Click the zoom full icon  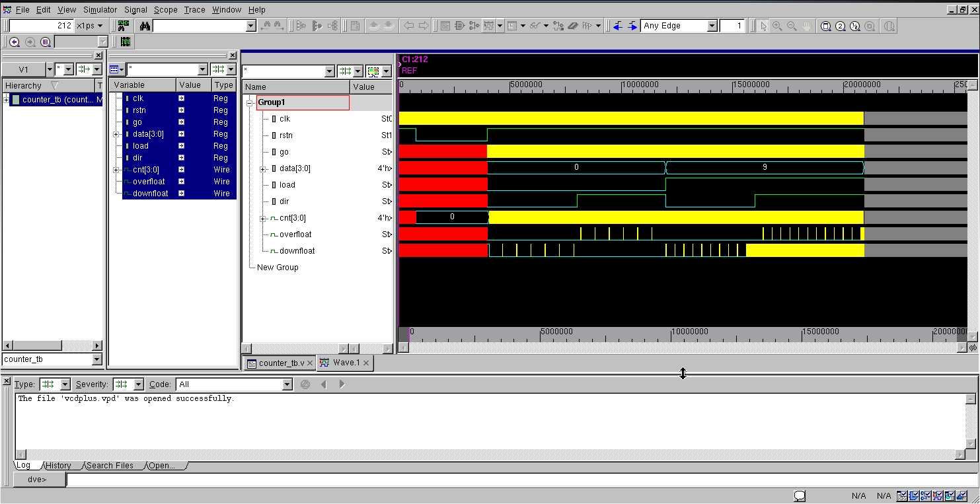[x=826, y=26]
